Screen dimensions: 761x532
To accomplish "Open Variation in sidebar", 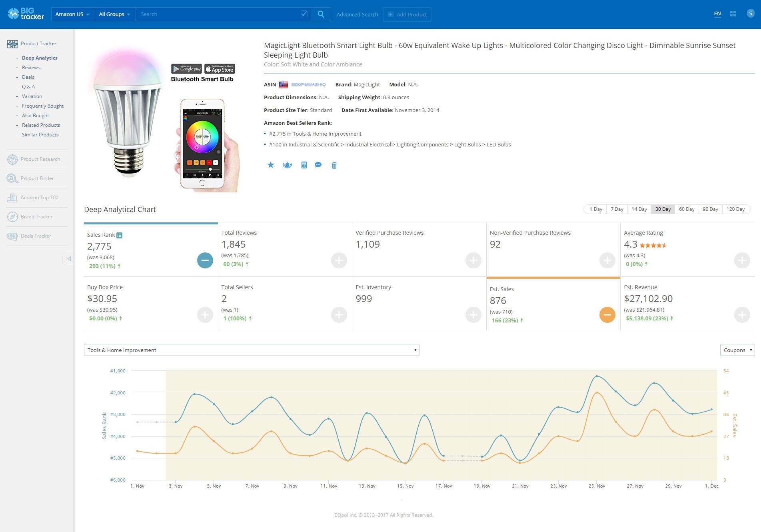I will 32,96.
